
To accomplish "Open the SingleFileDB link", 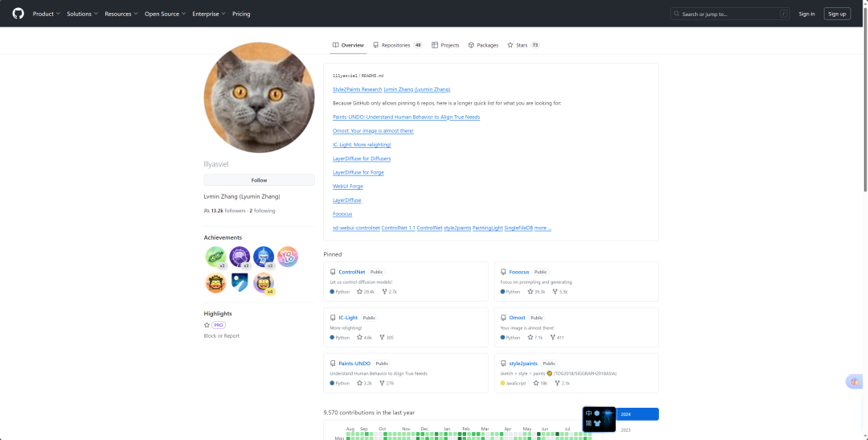I will pos(518,228).
